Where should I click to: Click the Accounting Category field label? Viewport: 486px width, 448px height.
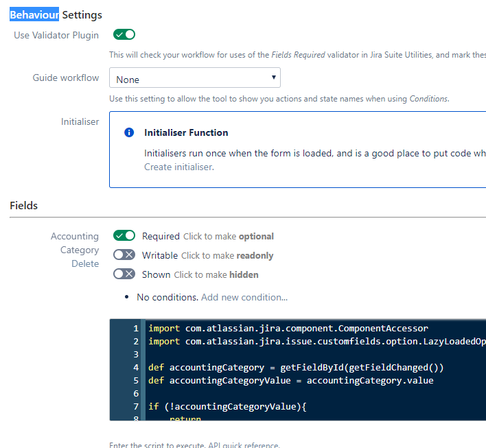coord(75,243)
